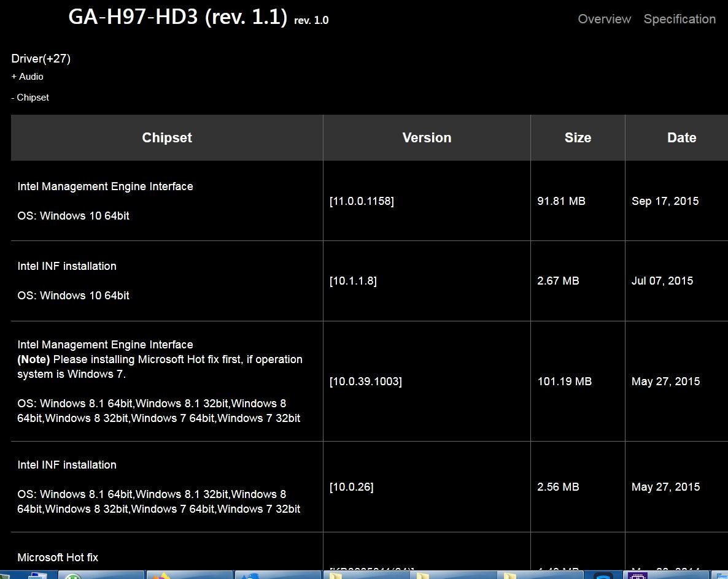Click the GA-H97-HD3 (rev. 1.1) title

click(x=178, y=17)
